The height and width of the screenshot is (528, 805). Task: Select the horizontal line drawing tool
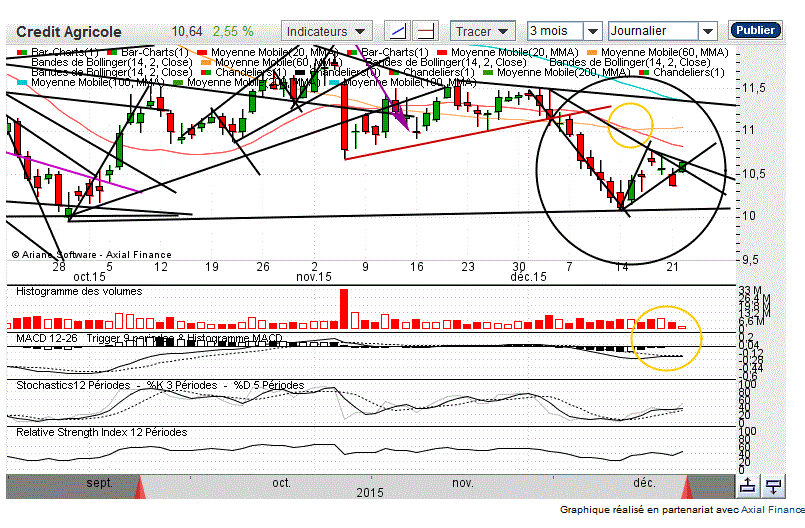[426, 31]
